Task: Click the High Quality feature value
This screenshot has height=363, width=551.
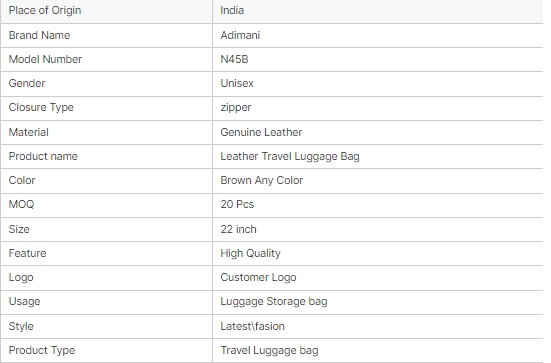Action: (251, 253)
